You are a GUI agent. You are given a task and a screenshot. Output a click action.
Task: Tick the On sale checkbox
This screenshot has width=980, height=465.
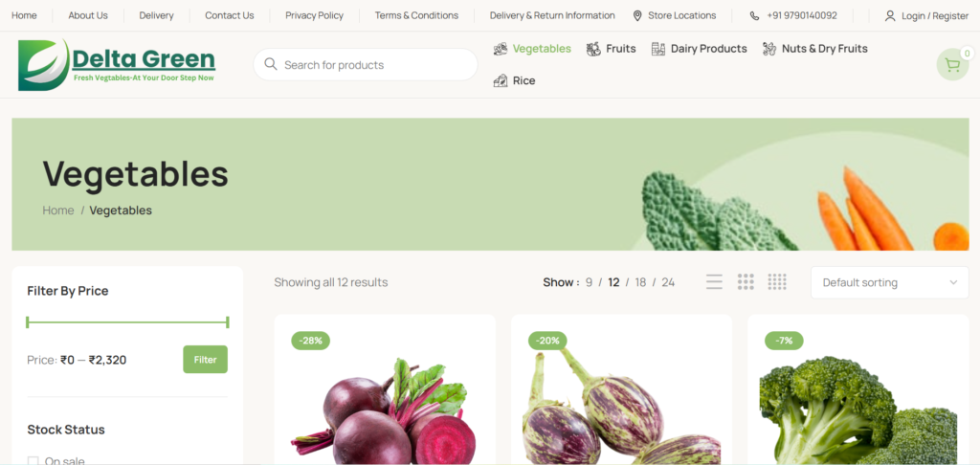pos(33,461)
